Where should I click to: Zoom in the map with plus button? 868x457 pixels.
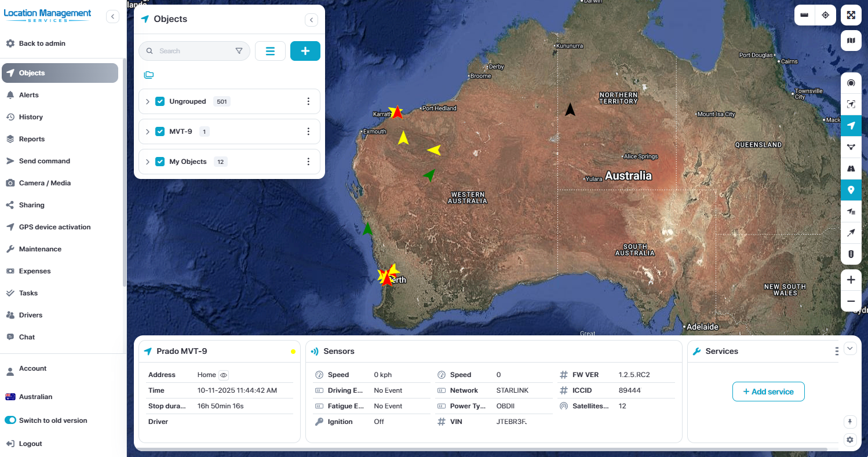[x=851, y=280]
